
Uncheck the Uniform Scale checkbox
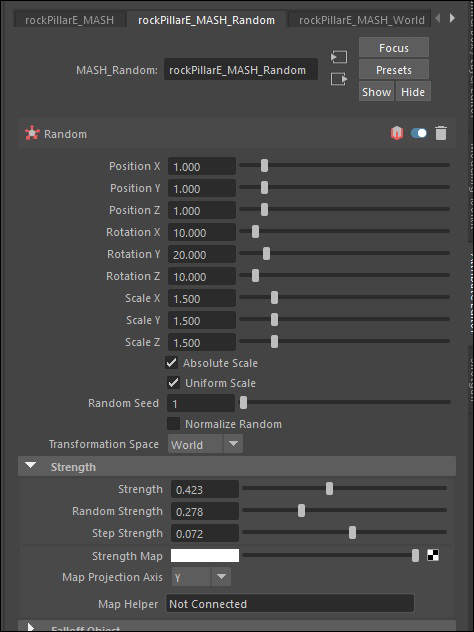[x=174, y=383]
